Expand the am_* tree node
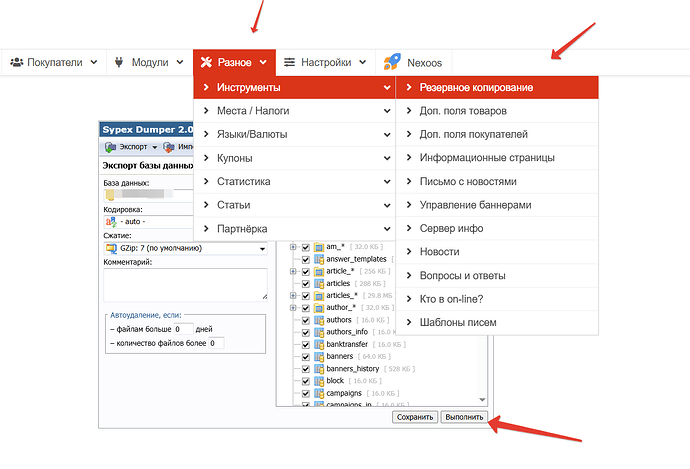This screenshot has height=469, width=690. tap(293, 247)
